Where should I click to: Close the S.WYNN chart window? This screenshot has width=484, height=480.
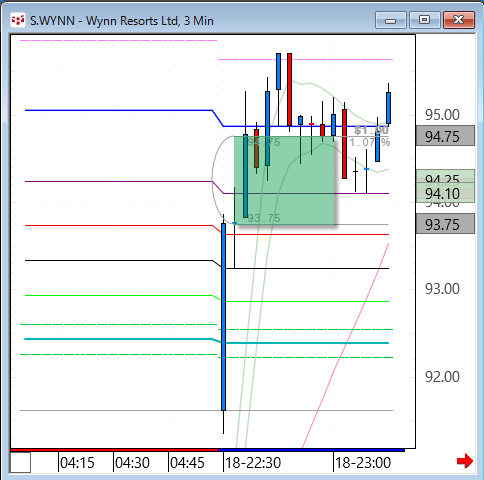(459, 20)
